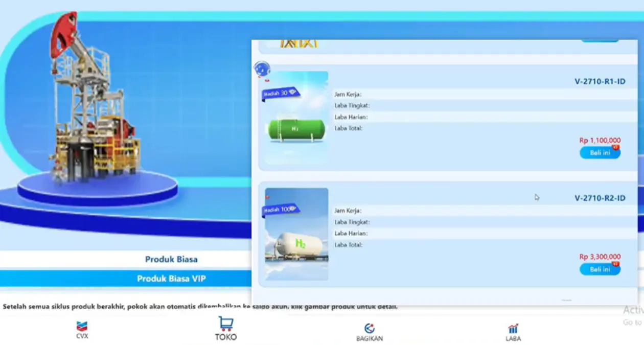Click the Hadiah 100 reward badge
The height and width of the screenshot is (345, 644).
(281, 210)
